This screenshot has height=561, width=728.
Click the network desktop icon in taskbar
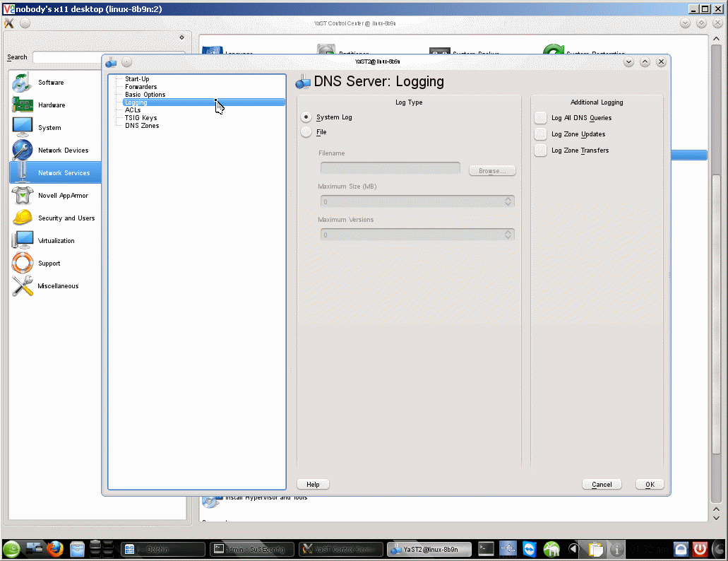click(x=34, y=549)
